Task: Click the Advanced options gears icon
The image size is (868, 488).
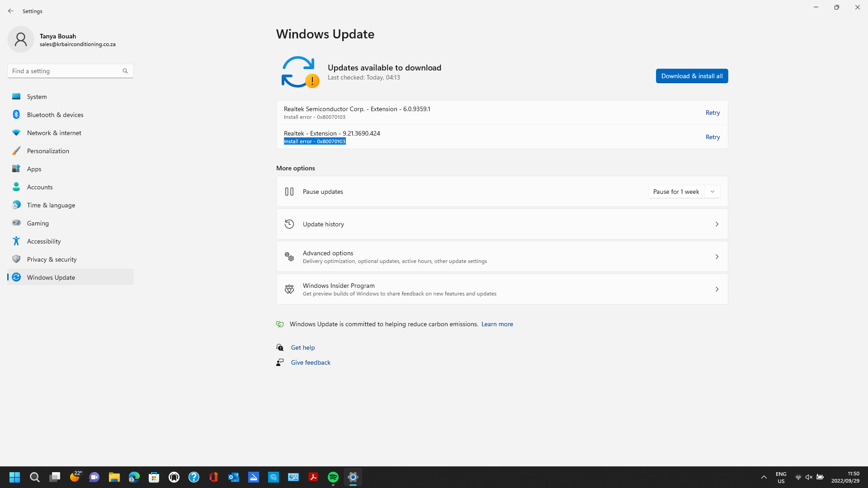Action: [289, 257]
